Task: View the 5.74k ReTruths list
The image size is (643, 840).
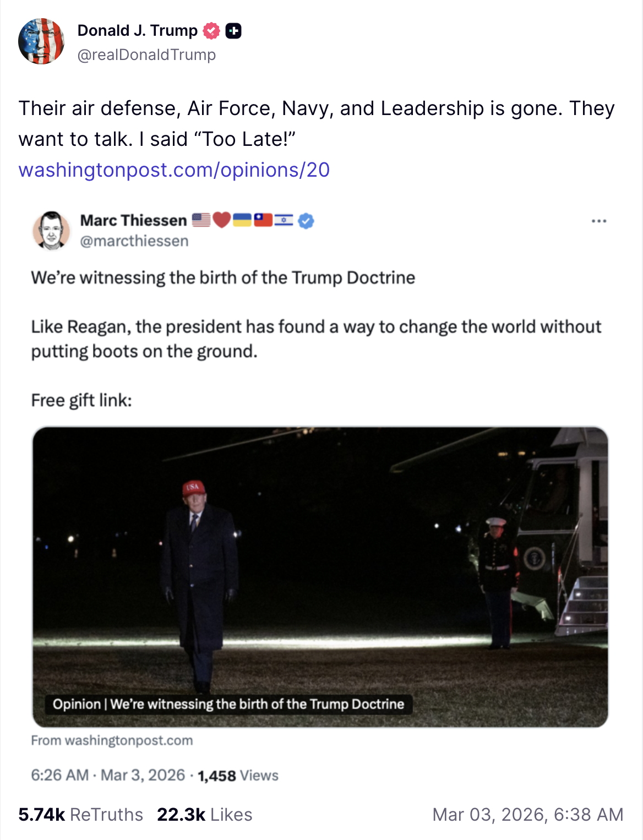Action: point(80,815)
